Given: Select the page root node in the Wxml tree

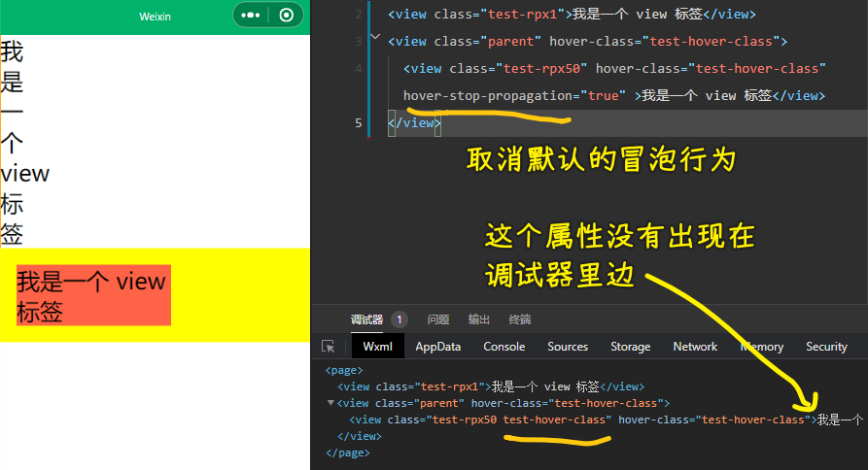Looking at the screenshot, I should [x=344, y=370].
